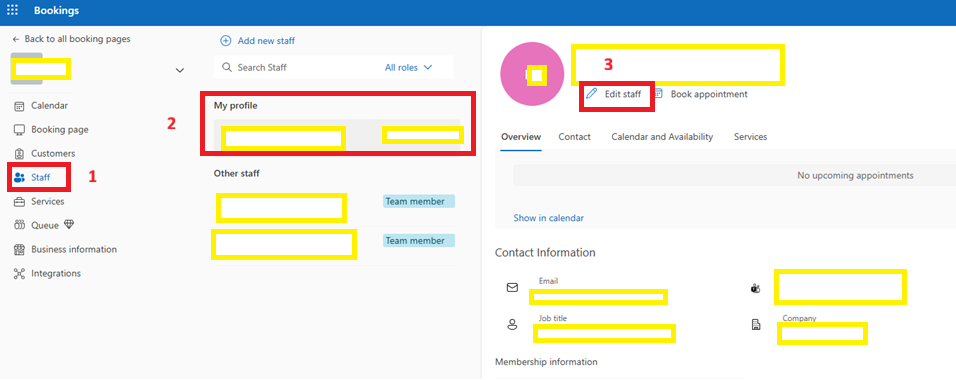Click the No upcoming appointments message
Image resolution: width=956 pixels, height=380 pixels.
(855, 176)
